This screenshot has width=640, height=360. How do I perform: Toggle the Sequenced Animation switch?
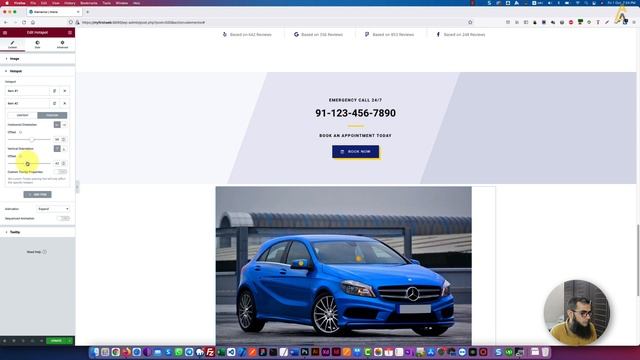pyautogui.click(x=63, y=218)
